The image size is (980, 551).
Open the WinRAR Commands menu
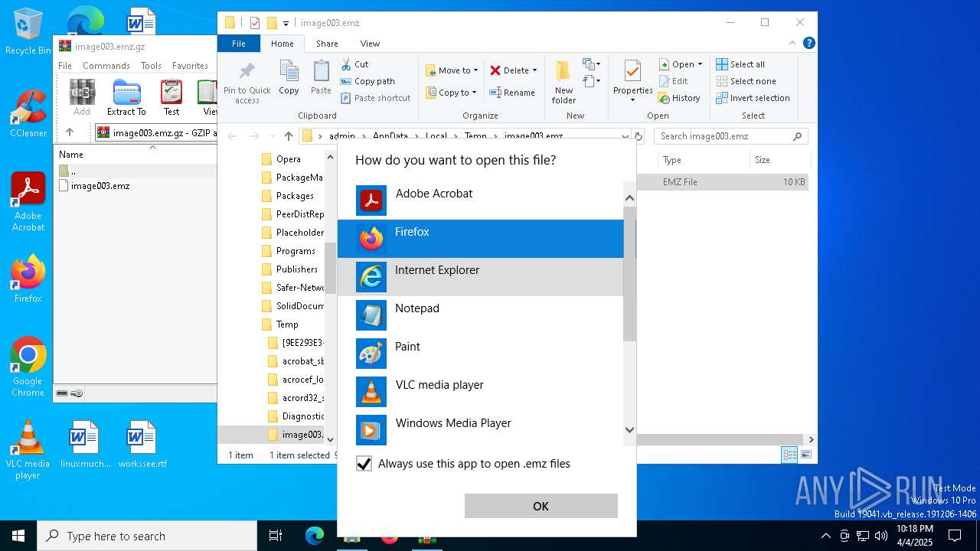(x=106, y=66)
